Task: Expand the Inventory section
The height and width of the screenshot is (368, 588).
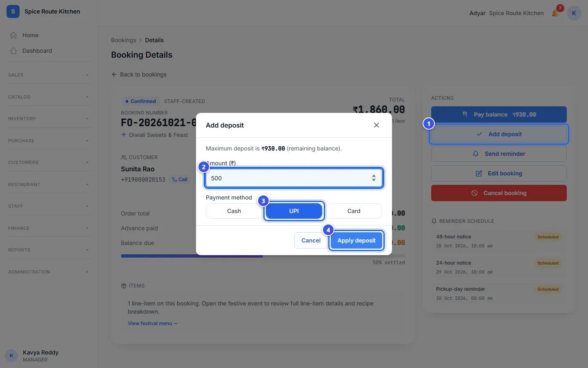Action: point(49,119)
